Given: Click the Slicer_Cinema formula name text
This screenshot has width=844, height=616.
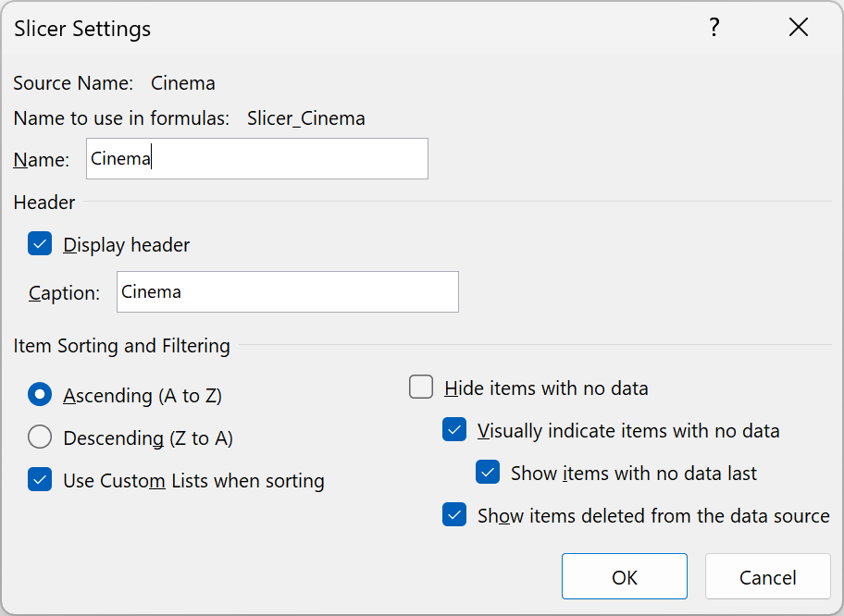Looking at the screenshot, I should pyautogui.click(x=305, y=118).
